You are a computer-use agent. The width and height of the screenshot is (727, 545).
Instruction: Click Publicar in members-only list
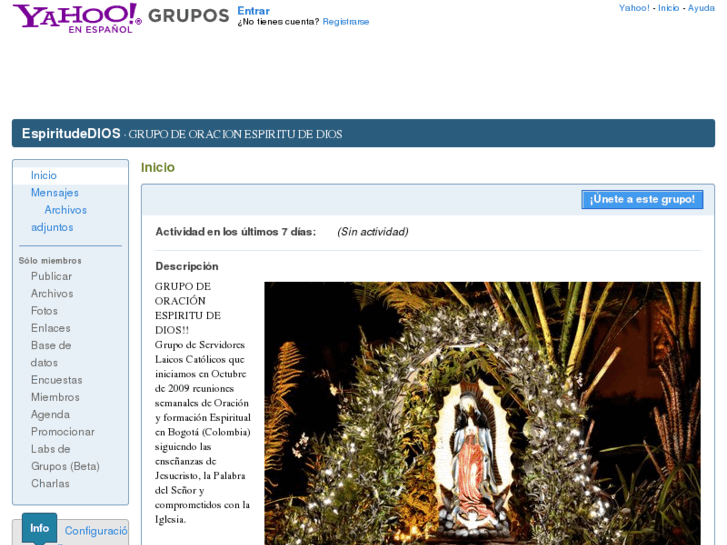tap(51, 276)
